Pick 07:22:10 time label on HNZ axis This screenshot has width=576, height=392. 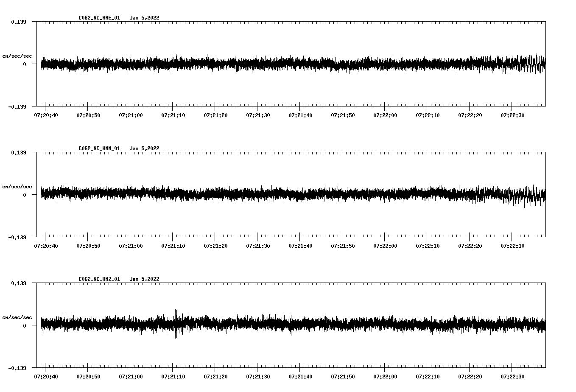428,376
